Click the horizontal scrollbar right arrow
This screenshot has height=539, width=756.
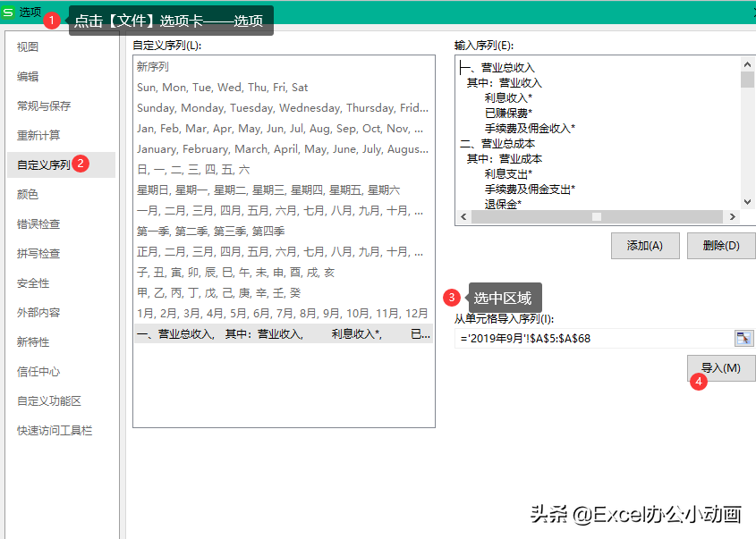tap(733, 216)
